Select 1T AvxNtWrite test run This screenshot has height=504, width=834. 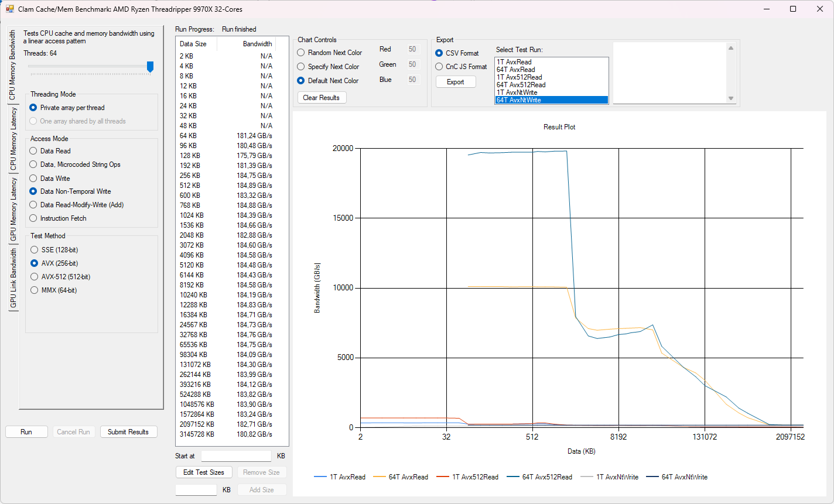(x=551, y=92)
